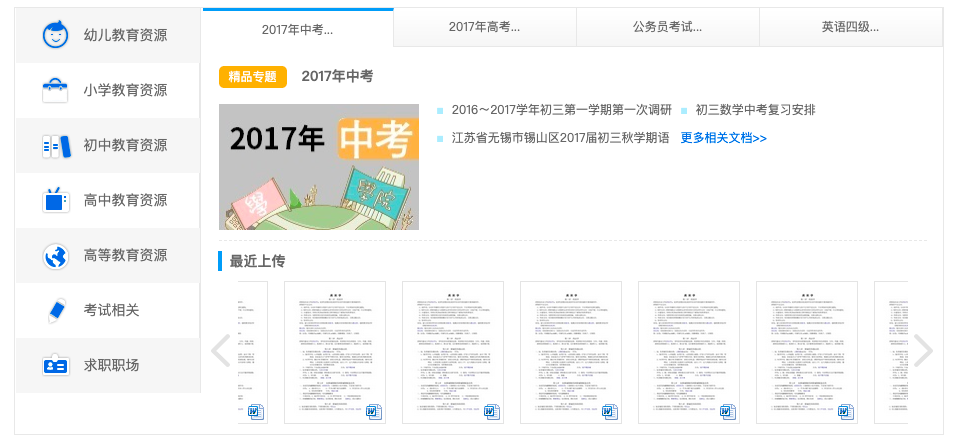Click Word icon on third full document thumbnail
The height and width of the screenshot is (444, 955).
point(610,412)
